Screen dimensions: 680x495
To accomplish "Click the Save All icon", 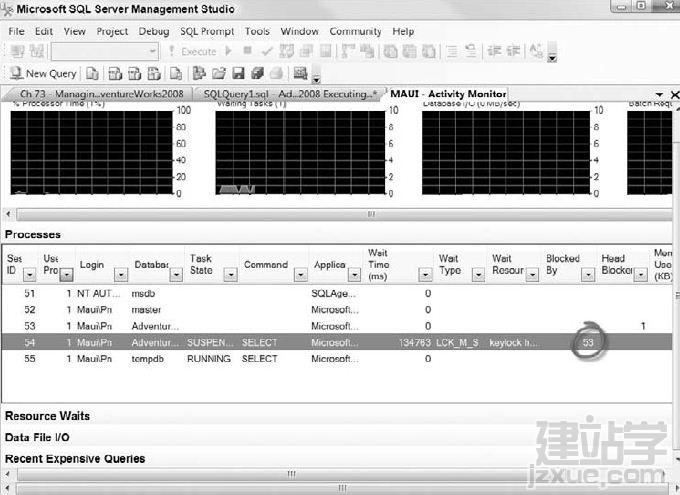I will pyautogui.click(x=257, y=73).
